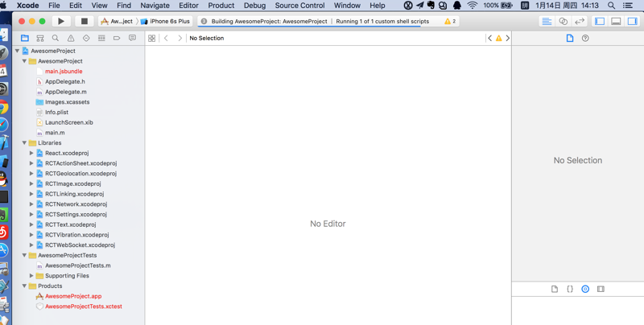Collapse the Products group
This screenshot has height=325, width=644.
pyautogui.click(x=24, y=286)
